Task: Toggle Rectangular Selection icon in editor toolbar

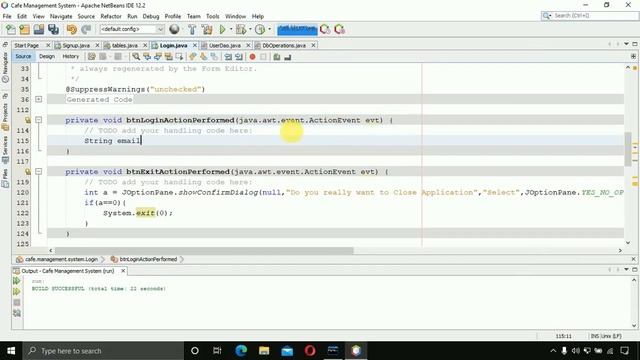Action: [179, 57]
